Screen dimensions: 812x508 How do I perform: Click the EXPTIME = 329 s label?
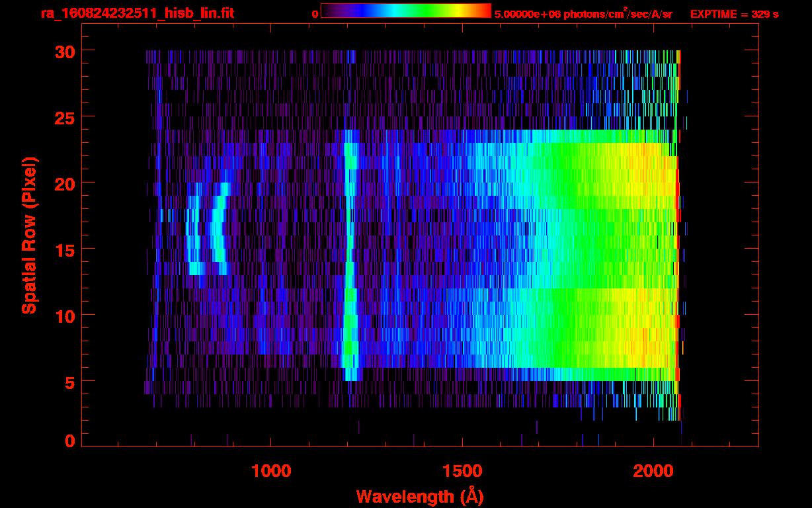[734, 15]
